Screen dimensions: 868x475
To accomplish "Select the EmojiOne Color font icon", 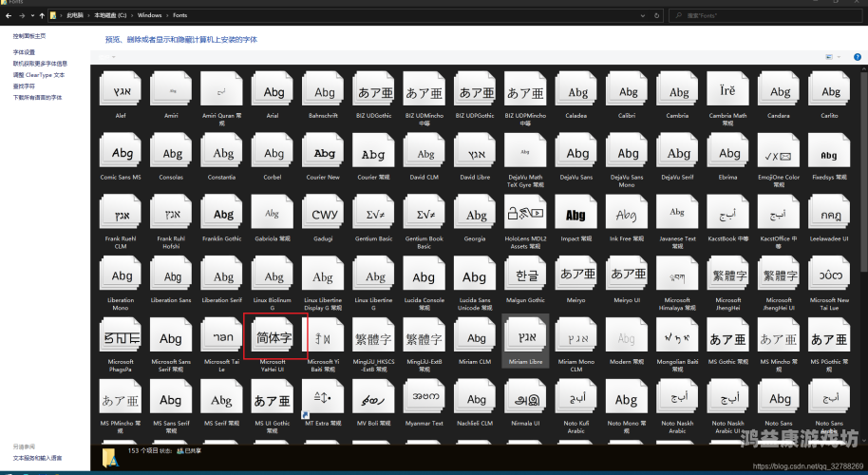I will (x=780, y=153).
